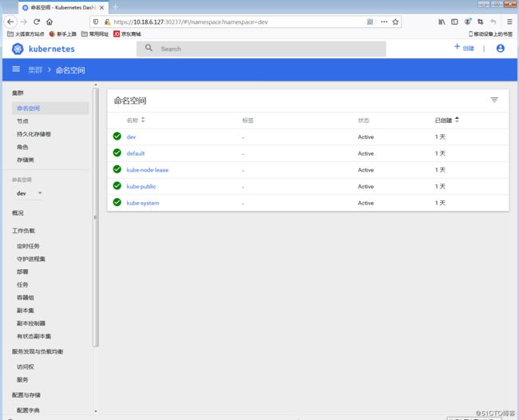Open the 火狐官方站点 bookmark folder
This screenshot has width=519, height=420.
coord(26,34)
